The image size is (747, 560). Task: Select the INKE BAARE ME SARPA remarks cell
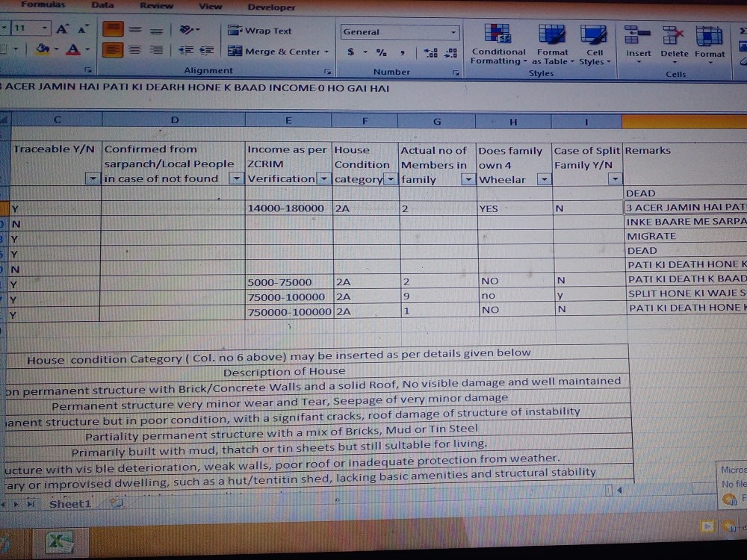click(686, 222)
